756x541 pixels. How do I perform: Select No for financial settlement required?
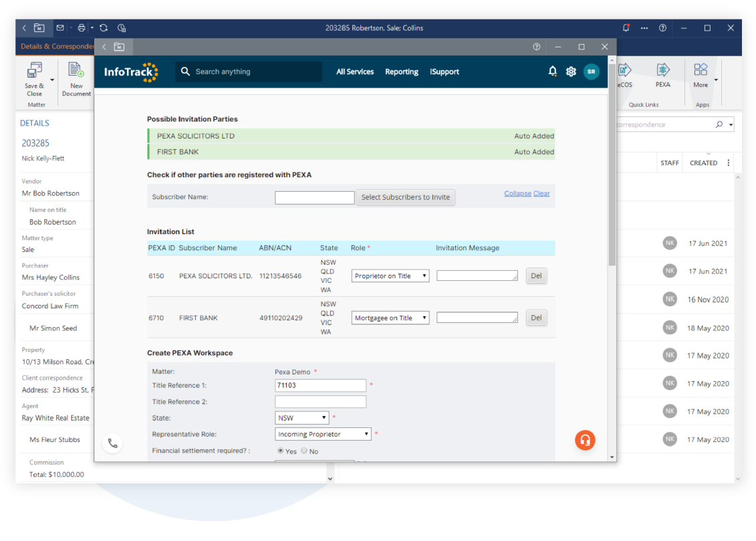pos(303,450)
